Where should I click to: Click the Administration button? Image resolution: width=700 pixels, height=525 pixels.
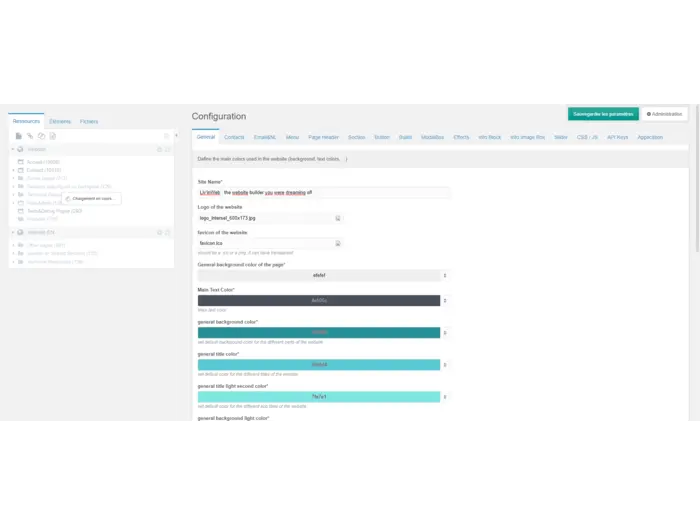[x=664, y=114]
